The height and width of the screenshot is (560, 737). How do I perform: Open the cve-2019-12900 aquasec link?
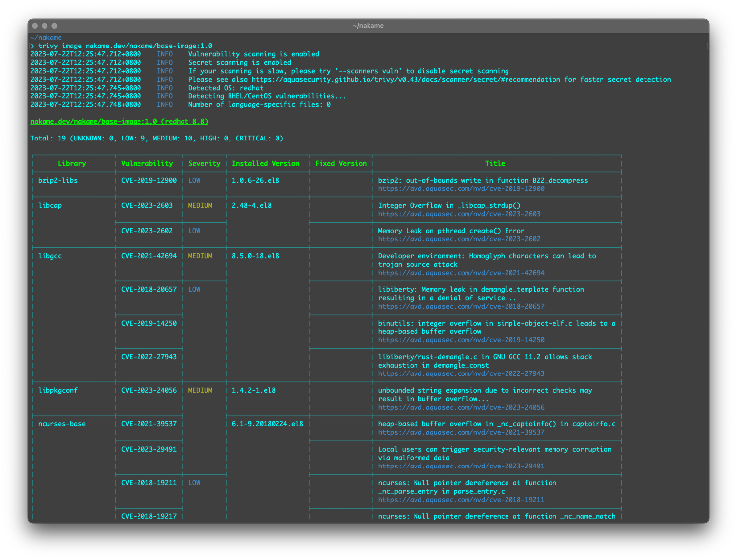coord(461,189)
